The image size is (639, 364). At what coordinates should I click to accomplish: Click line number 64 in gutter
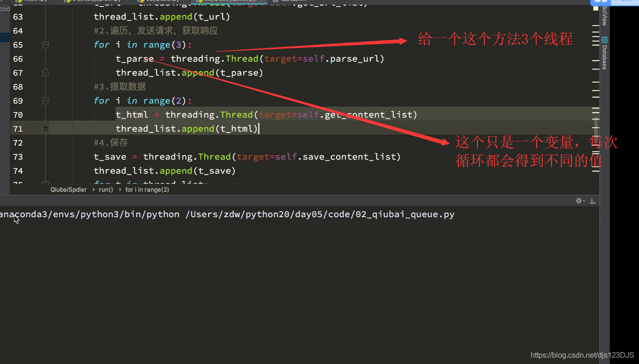pos(18,31)
